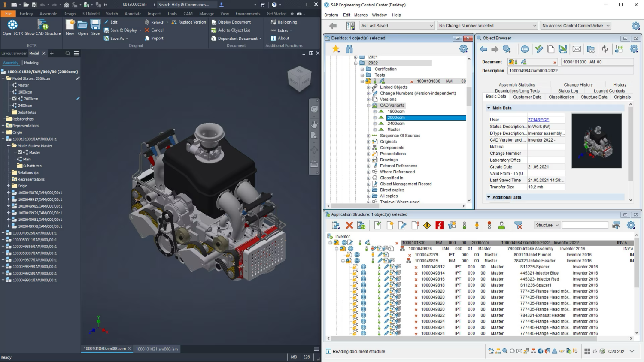Switch to the 1000101831iam000.iam document tab
Viewport: 644px width, 362px height.
157,349
